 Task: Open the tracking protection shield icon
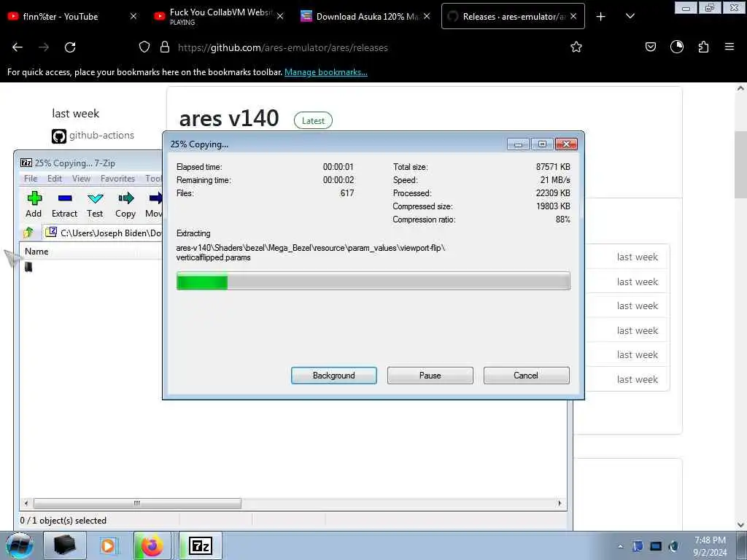click(144, 47)
